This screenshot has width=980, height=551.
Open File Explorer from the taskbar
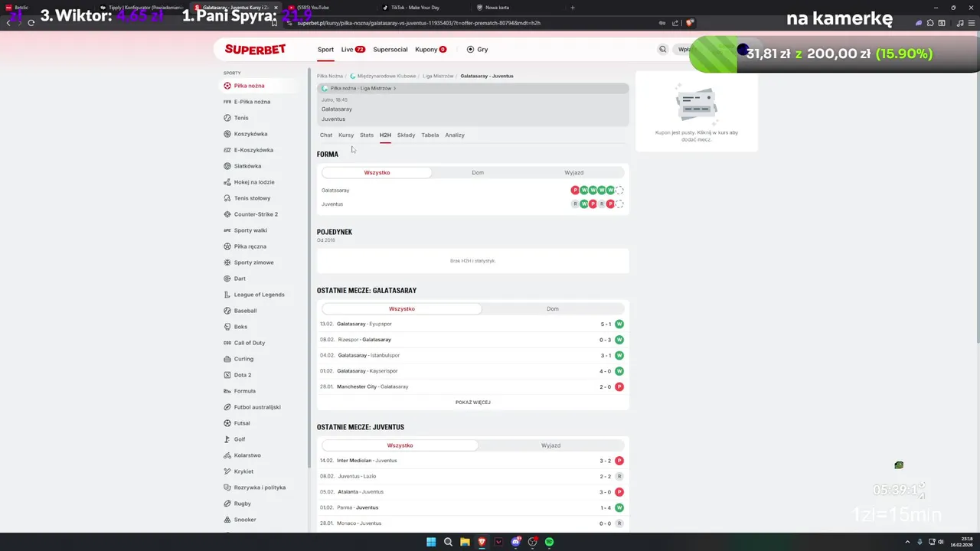465,542
